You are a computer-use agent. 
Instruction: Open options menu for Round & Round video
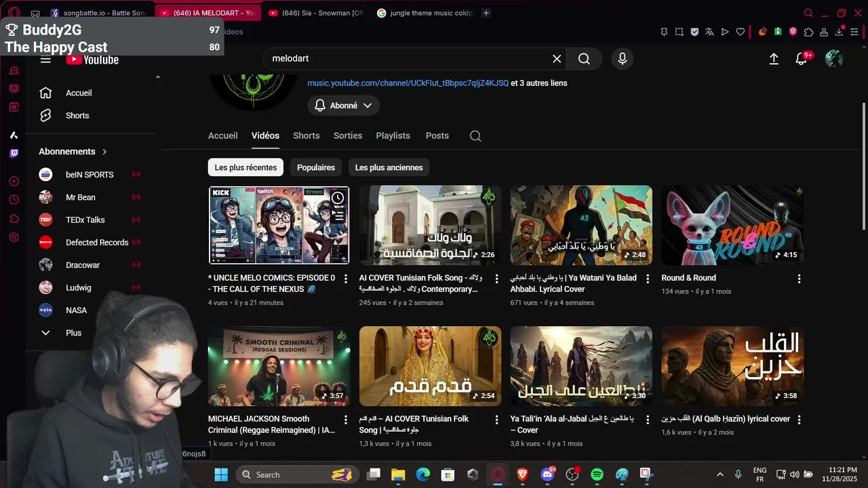pos(799,279)
